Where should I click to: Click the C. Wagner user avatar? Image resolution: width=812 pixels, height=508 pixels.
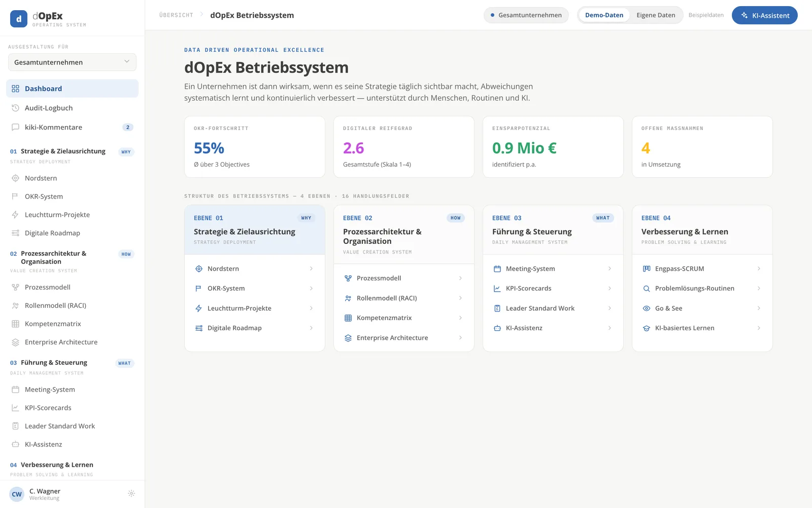point(17,494)
